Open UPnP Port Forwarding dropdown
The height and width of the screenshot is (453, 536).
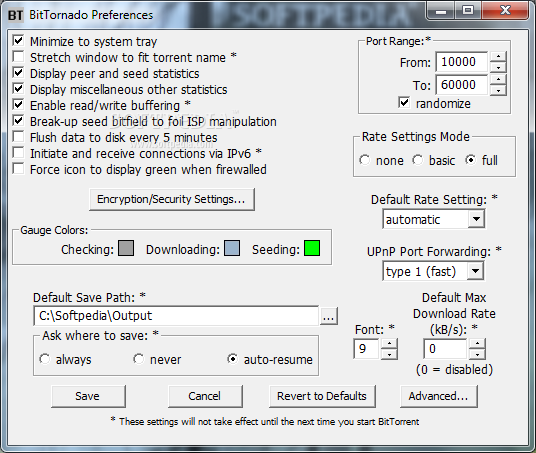475,271
